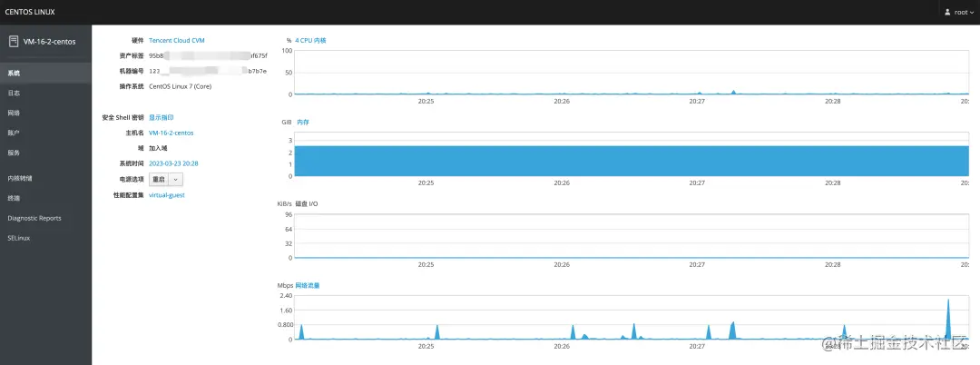Click the tallest network traffic spike

pyautogui.click(x=948, y=319)
